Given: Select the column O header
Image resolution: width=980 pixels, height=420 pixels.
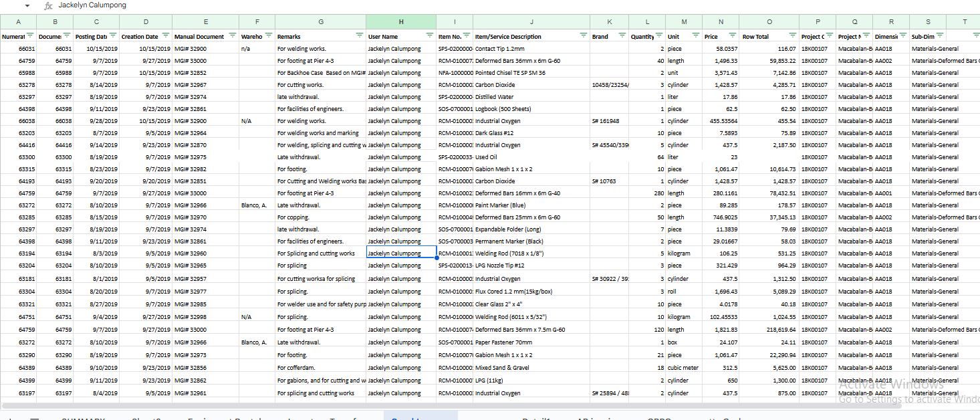Looking at the screenshot, I should tap(769, 22).
